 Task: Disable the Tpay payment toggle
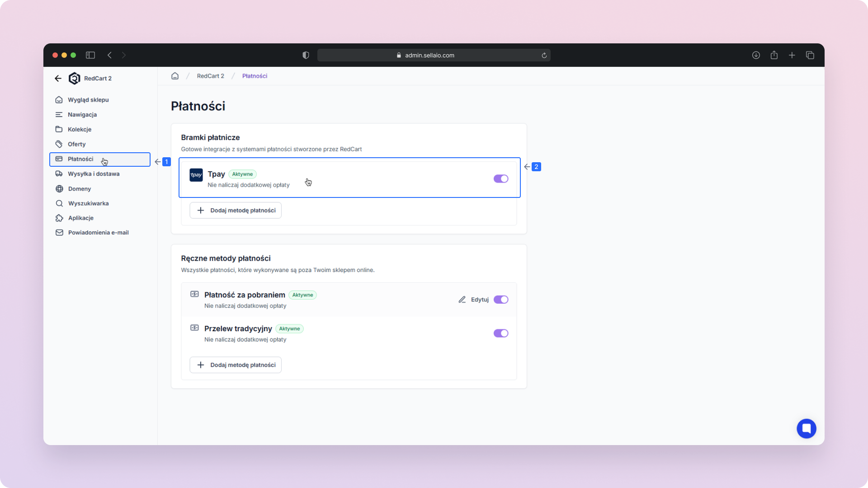[500, 179]
